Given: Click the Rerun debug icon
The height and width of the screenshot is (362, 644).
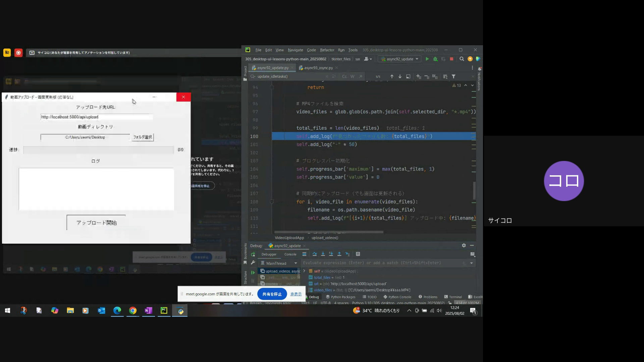Looking at the screenshot, I should click(x=253, y=254).
